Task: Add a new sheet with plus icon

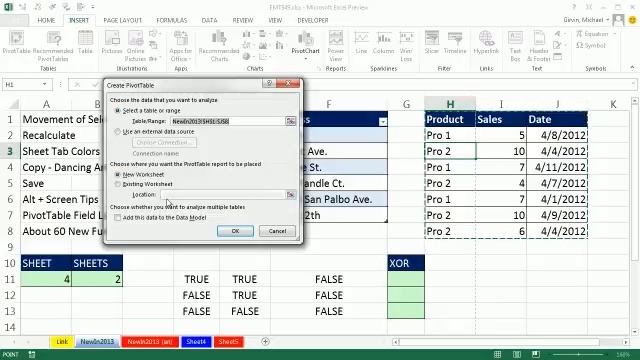Action: [x=265, y=341]
